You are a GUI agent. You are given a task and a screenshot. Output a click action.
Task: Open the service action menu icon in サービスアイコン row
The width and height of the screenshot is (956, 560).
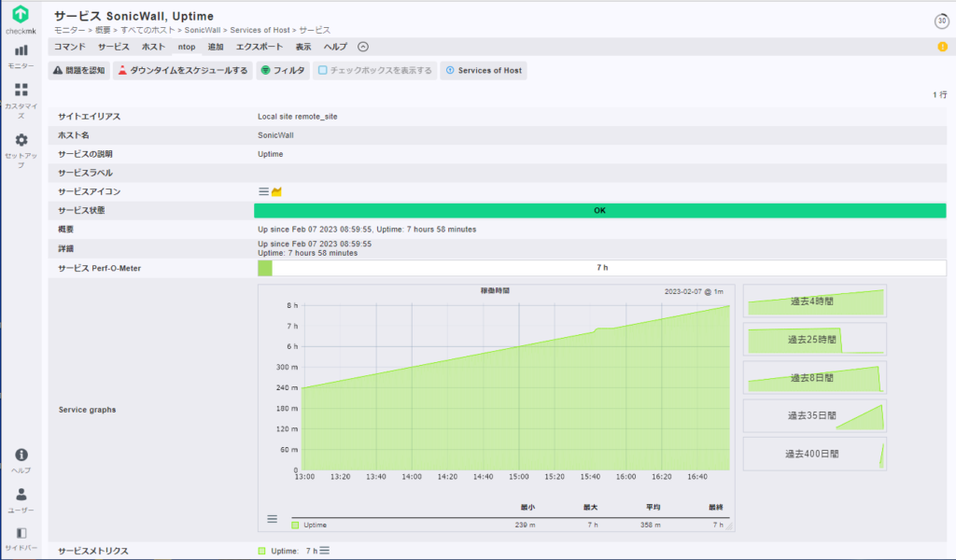click(x=263, y=191)
